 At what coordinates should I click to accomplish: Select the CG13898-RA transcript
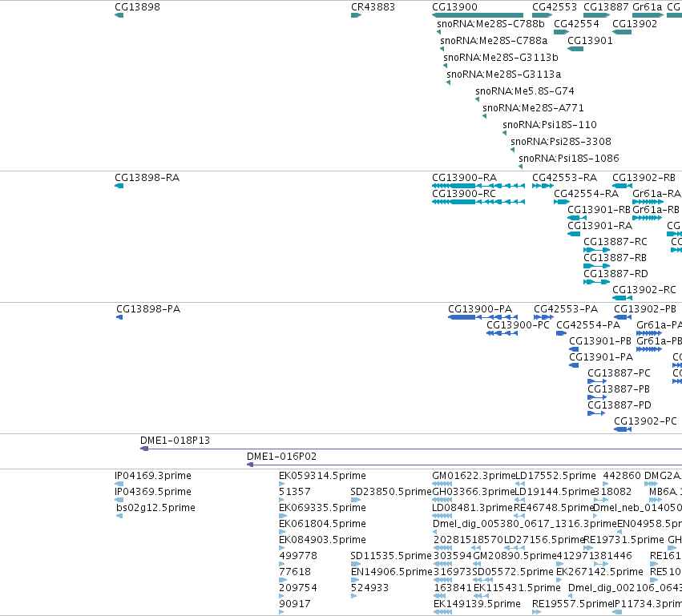click(x=119, y=186)
